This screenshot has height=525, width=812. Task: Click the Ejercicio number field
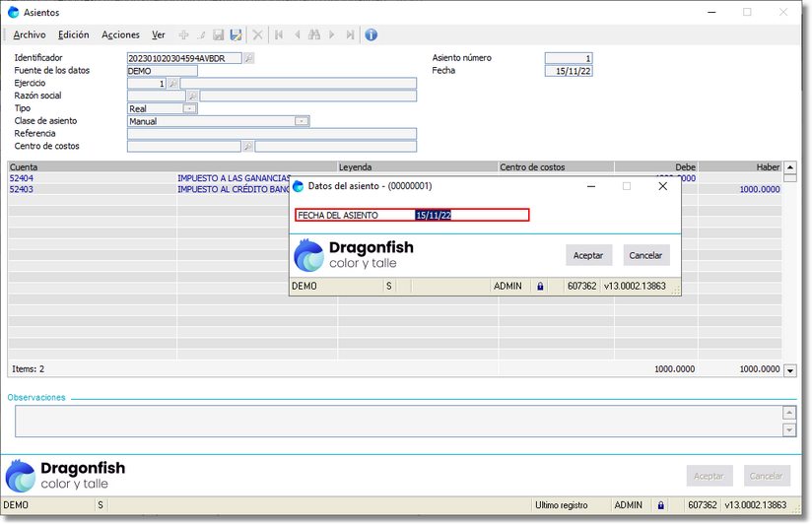(147, 84)
